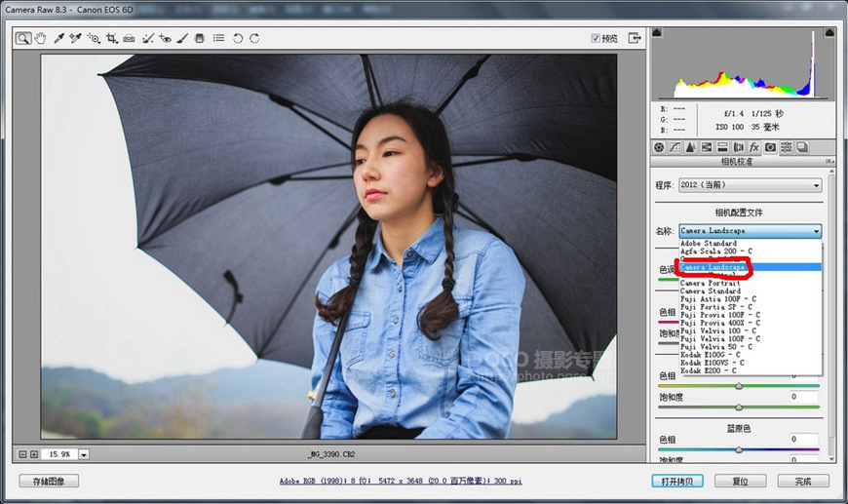
Task: Choose Camera Landscape profile
Action: tap(751, 267)
